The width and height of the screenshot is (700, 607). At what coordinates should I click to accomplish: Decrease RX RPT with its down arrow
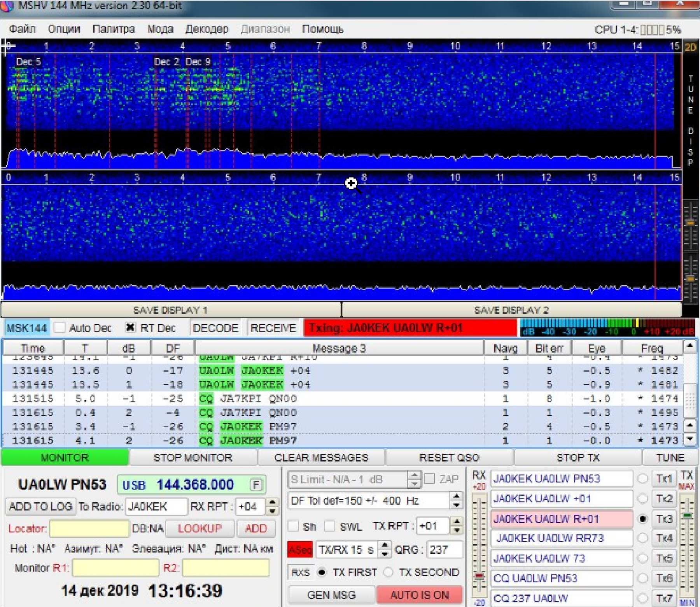(273, 511)
